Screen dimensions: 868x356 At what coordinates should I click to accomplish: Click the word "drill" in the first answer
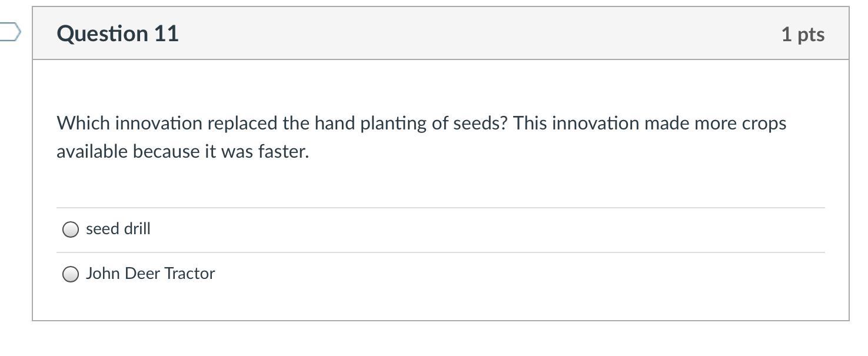tap(137, 229)
